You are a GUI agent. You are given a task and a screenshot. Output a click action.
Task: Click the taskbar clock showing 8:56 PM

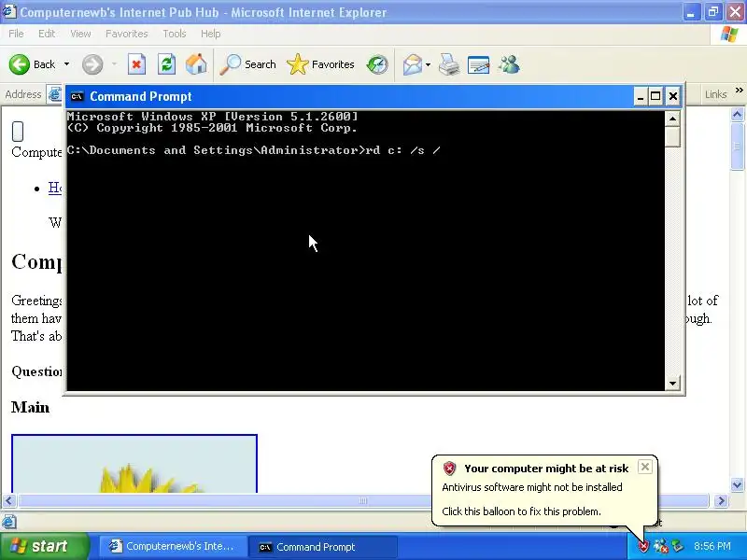tap(712, 547)
